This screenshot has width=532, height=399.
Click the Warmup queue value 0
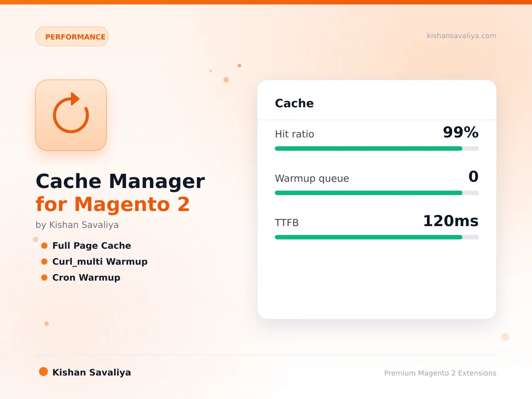[x=473, y=176]
